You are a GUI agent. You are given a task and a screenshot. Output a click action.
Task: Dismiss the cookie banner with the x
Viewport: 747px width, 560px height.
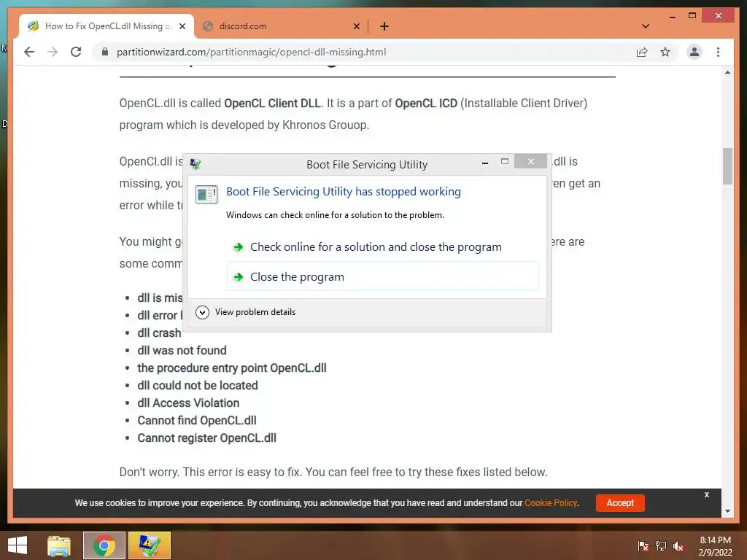706,495
